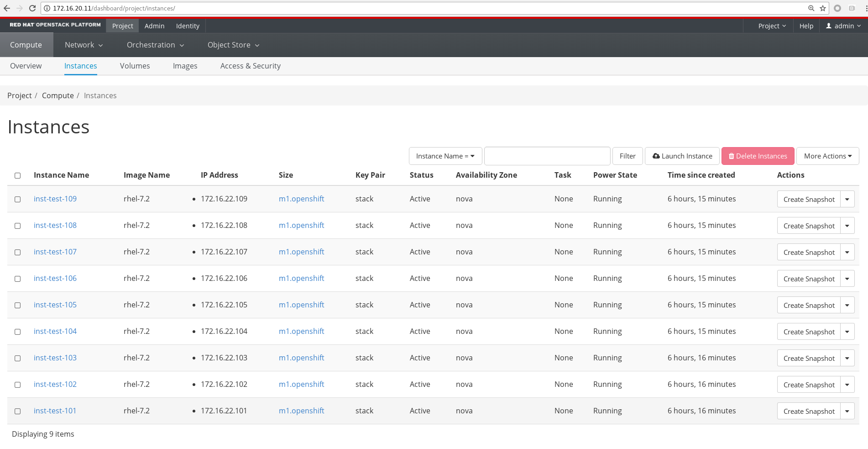Open inst-test-101 instance link
The width and height of the screenshot is (868, 449).
55,411
